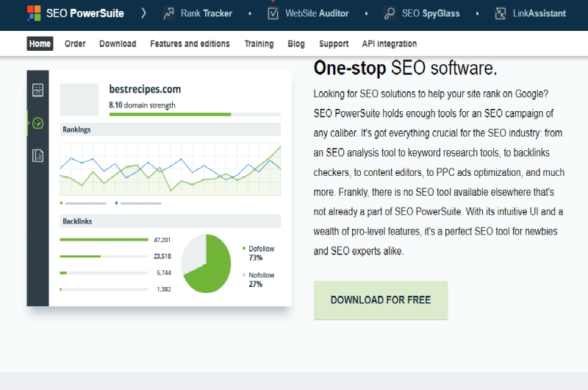Select the reports document sidebar icon
The height and width of the screenshot is (390, 588).
pos(38,155)
